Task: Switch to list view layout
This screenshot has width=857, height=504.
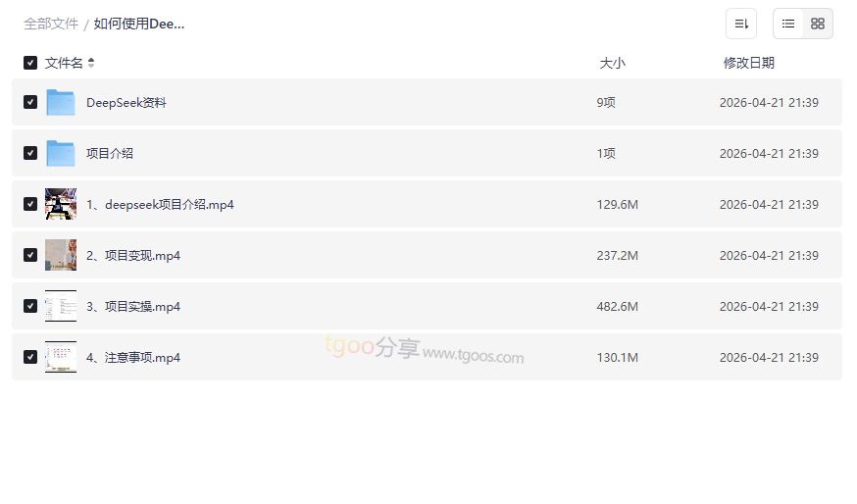Action: 788,24
